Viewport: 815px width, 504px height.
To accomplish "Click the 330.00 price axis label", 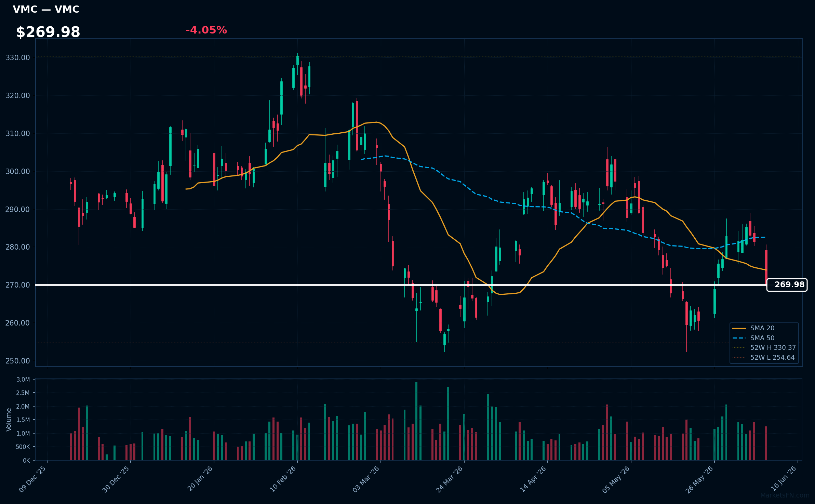I will point(18,57).
